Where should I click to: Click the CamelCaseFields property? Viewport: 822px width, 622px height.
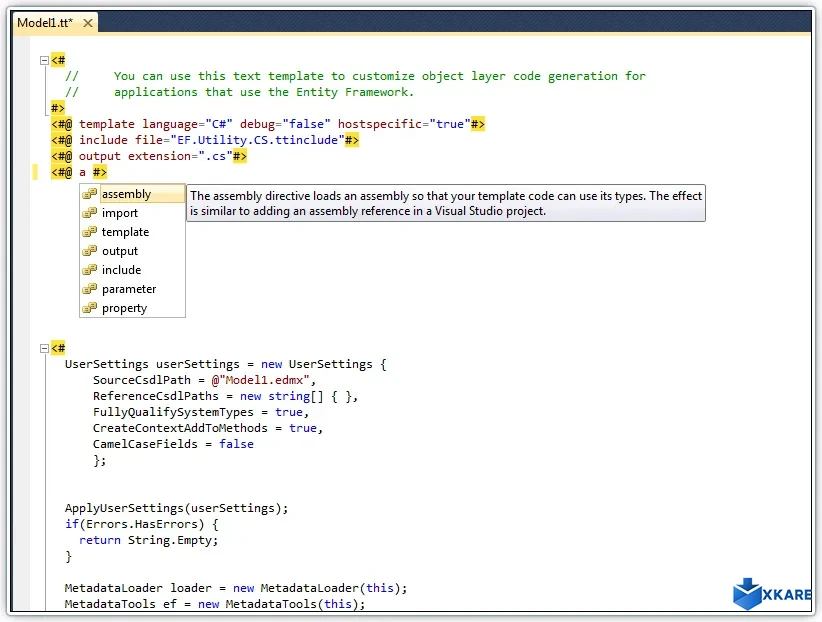click(x=145, y=444)
